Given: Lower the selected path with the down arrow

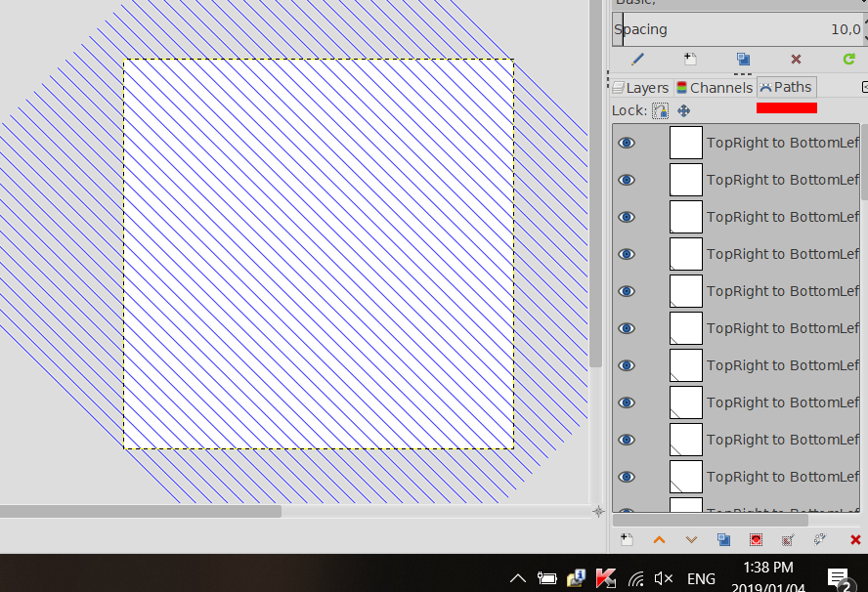Looking at the screenshot, I should point(691,540).
